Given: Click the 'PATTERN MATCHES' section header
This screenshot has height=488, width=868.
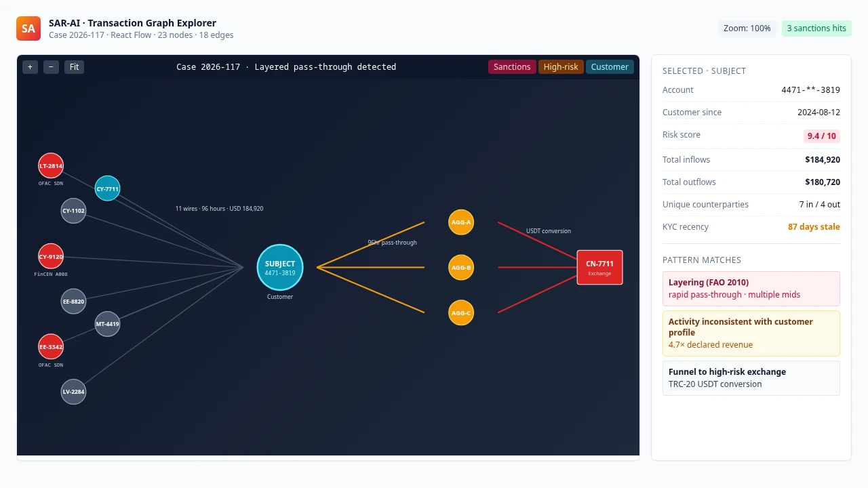Looking at the screenshot, I should pyautogui.click(x=702, y=260).
